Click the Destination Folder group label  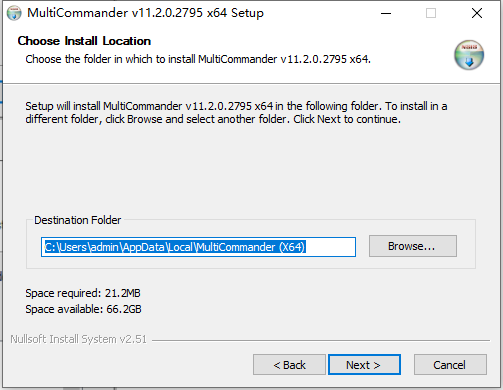(77, 220)
